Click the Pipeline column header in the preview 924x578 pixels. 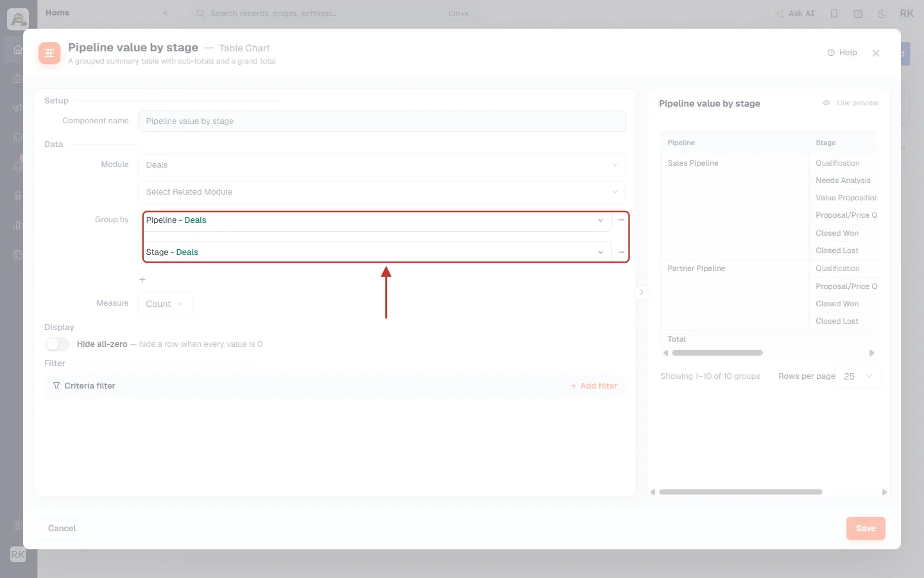[681, 143]
